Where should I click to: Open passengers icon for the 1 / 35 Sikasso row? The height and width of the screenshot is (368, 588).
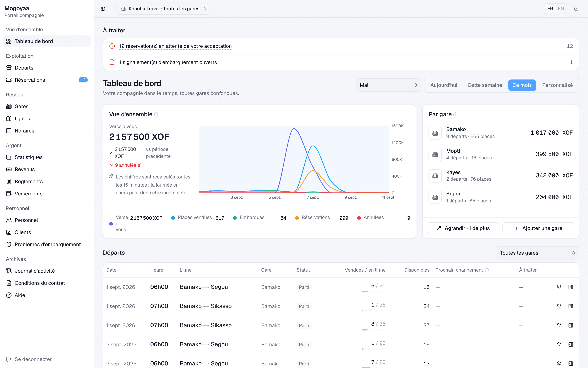(559, 306)
